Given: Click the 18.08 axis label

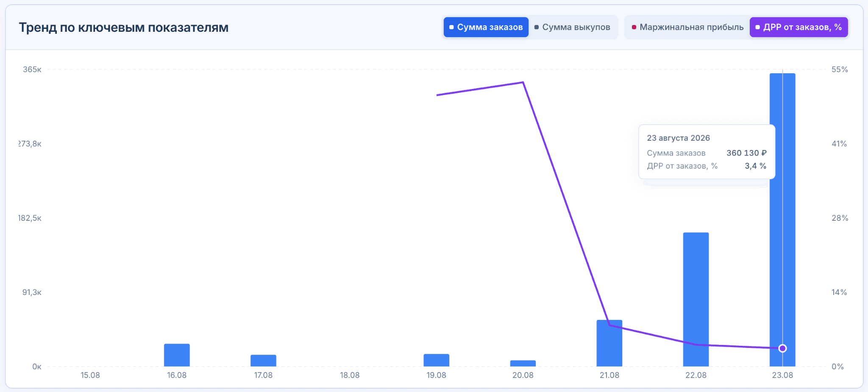Looking at the screenshot, I should (350, 375).
